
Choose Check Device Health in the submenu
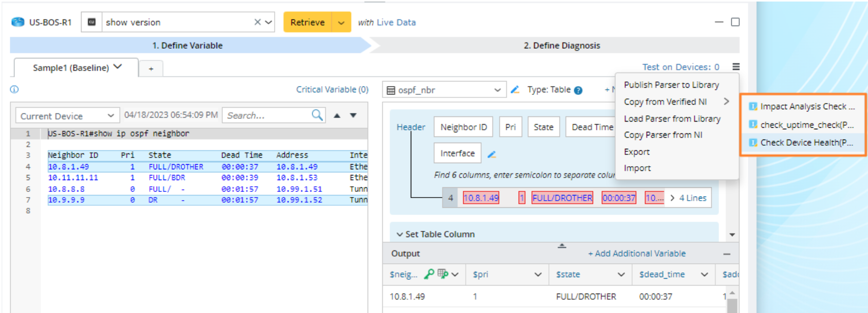click(x=806, y=142)
